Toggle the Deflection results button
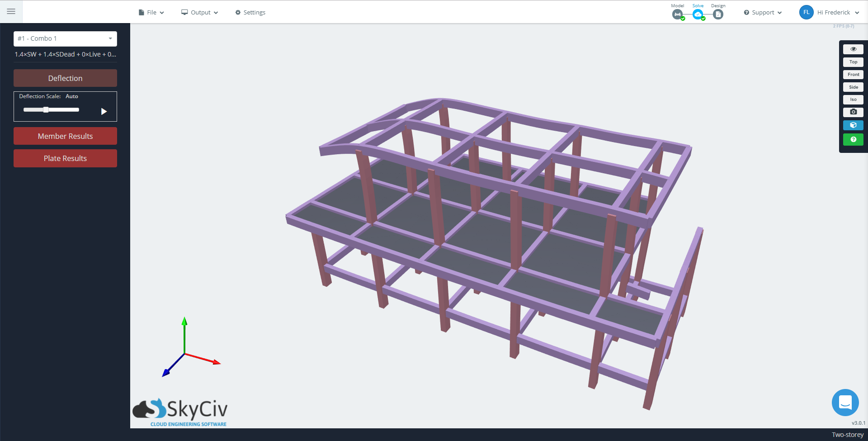 point(65,78)
